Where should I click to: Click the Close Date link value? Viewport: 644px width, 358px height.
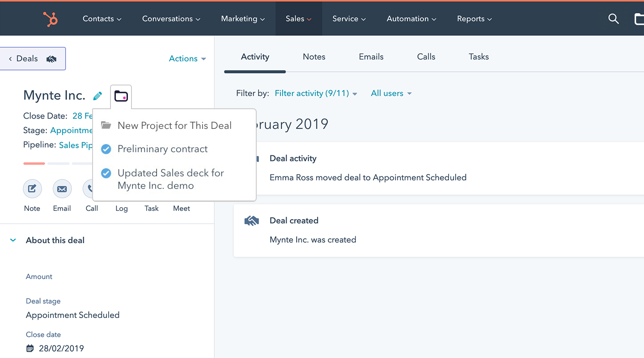[82, 116]
